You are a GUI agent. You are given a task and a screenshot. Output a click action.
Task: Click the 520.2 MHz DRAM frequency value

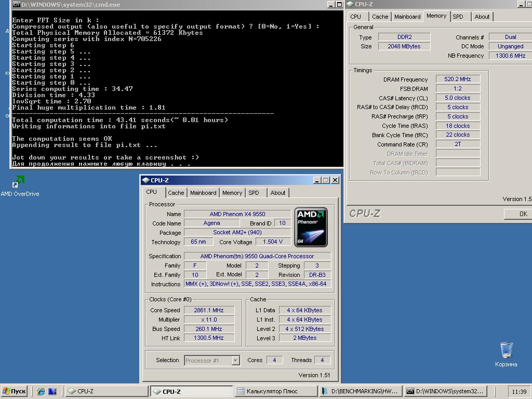pyautogui.click(x=458, y=79)
